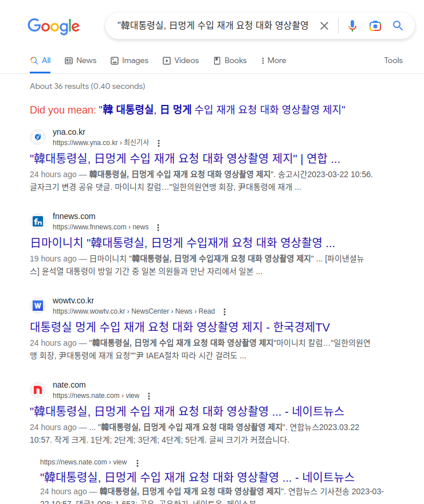Viewport: 424px width, 504px height.
Task: Open Google Lens camera search
Action: [375, 26]
